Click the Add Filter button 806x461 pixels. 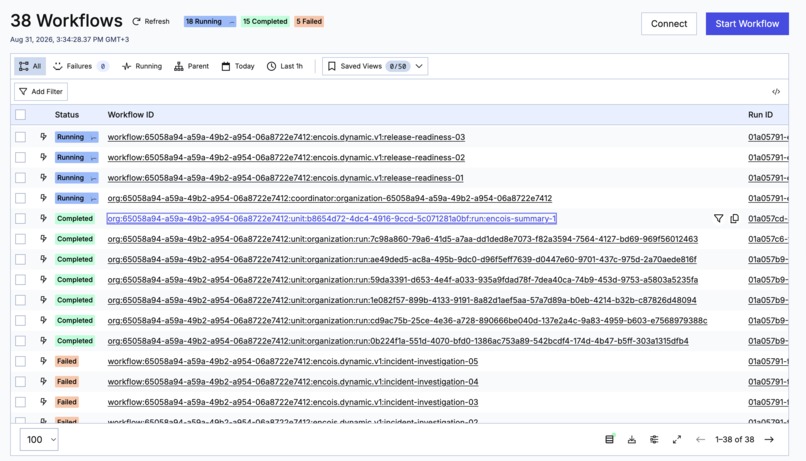pyautogui.click(x=41, y=91)
